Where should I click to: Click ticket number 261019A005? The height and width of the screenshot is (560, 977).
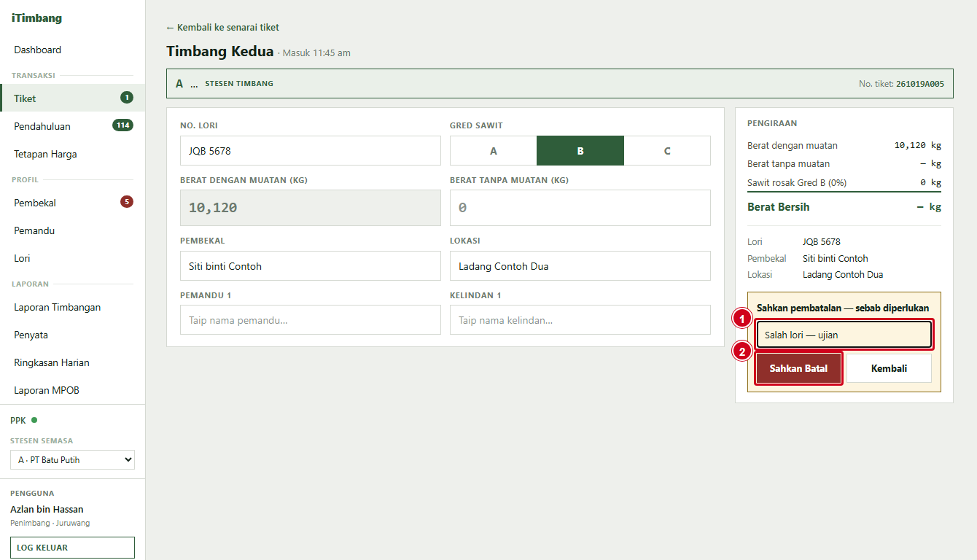point(920,84)
